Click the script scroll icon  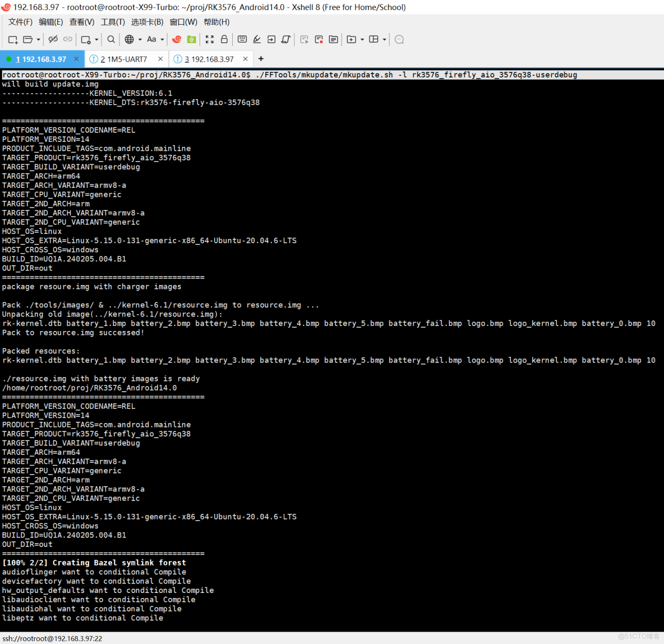(286, 39)
